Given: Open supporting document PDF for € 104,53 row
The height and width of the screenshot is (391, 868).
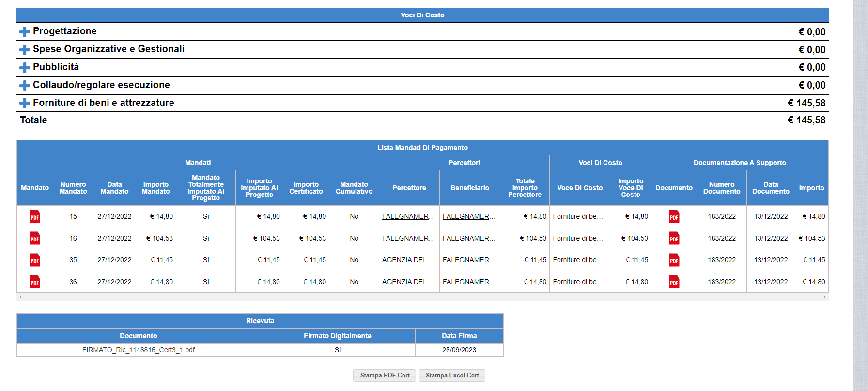Looking at the screenshot, I should coord(674,238).
